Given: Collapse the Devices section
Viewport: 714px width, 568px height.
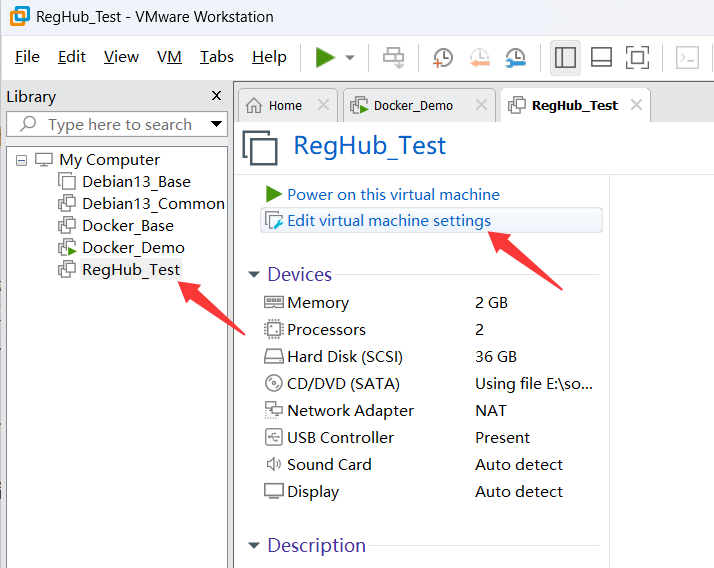Looking at the screenshot, I should (254, 275).
